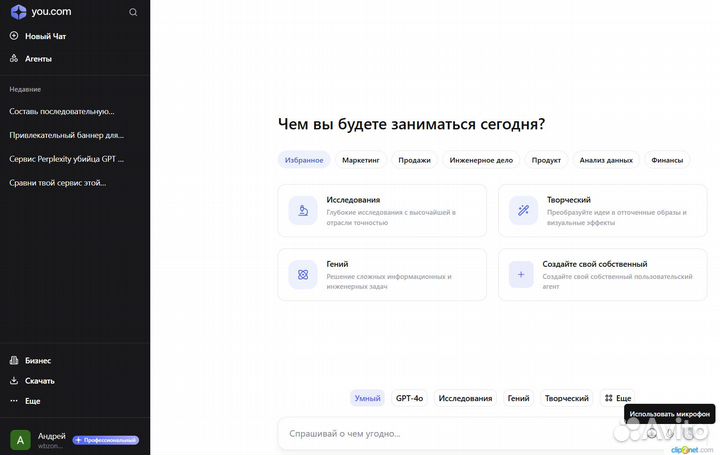Click the Агенты icon in the sidebar

[14, 58]
